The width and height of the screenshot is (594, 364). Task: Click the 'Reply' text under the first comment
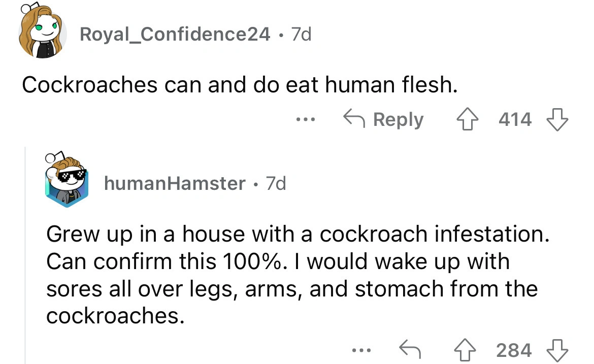pyautogui.click(x=398, y=120)
